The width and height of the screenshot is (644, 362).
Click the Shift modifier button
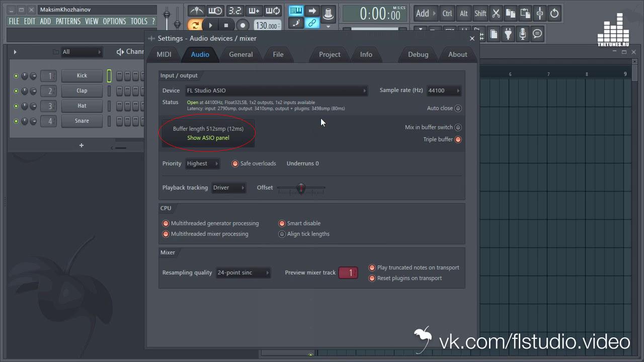(x=480, y=14)
